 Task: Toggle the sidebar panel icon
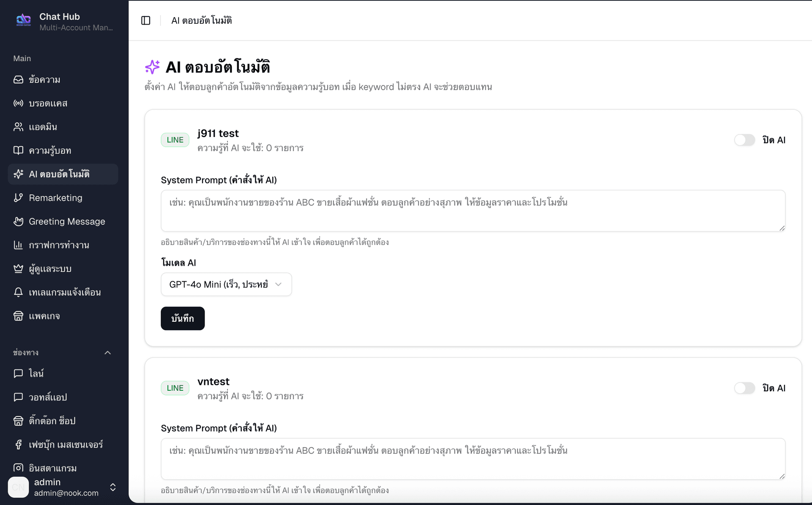[x=145, y=20]
